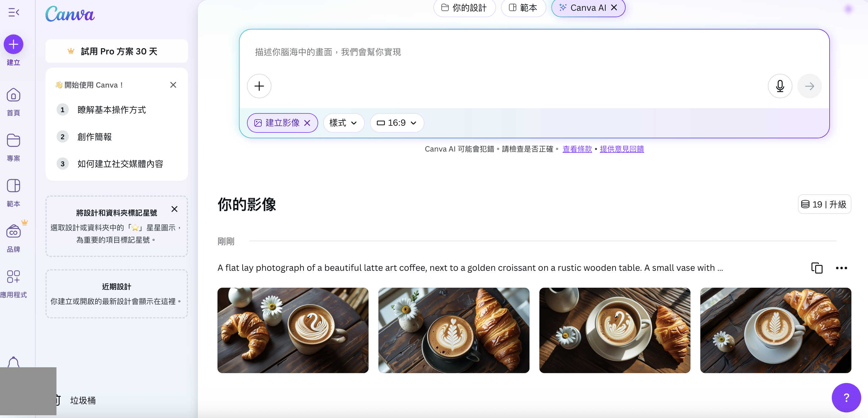Viewport: 868px width, 418px height.
Task: Click the 查看條款 link
Action: pos(577,149)
